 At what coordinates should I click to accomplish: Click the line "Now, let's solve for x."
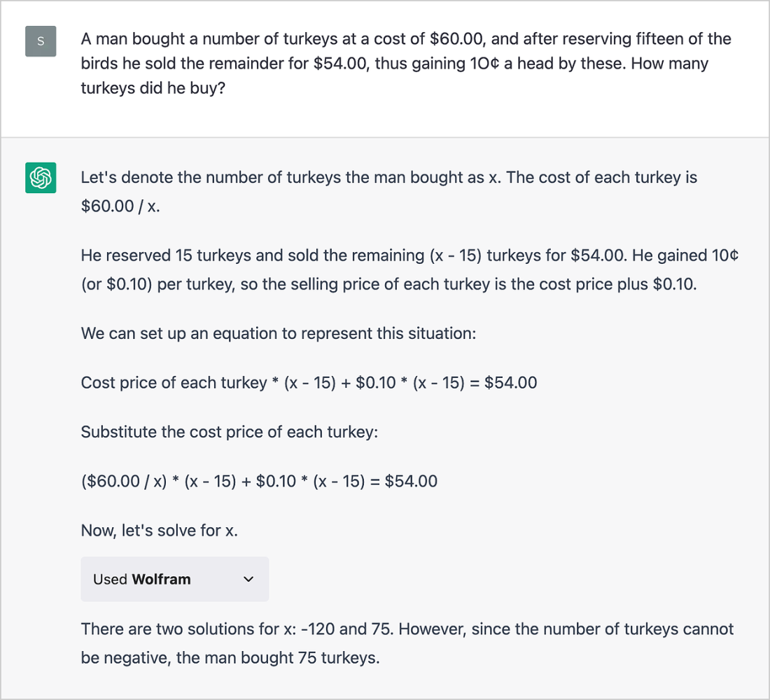[x=159, y=530]
